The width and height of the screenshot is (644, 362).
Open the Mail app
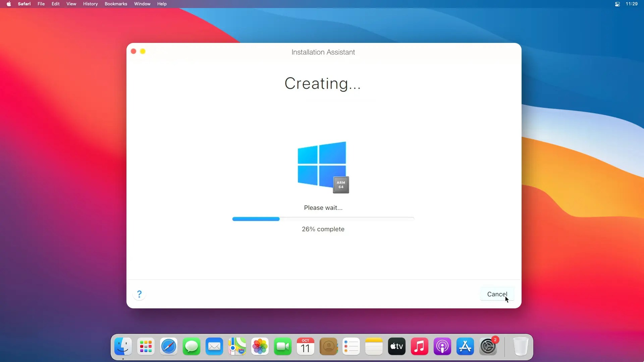[214, 346]
